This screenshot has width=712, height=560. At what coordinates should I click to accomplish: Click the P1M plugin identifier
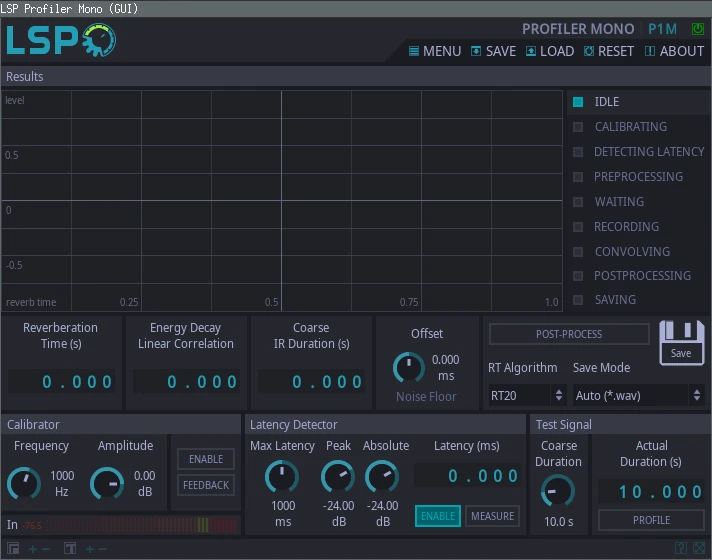pos(662,29)
